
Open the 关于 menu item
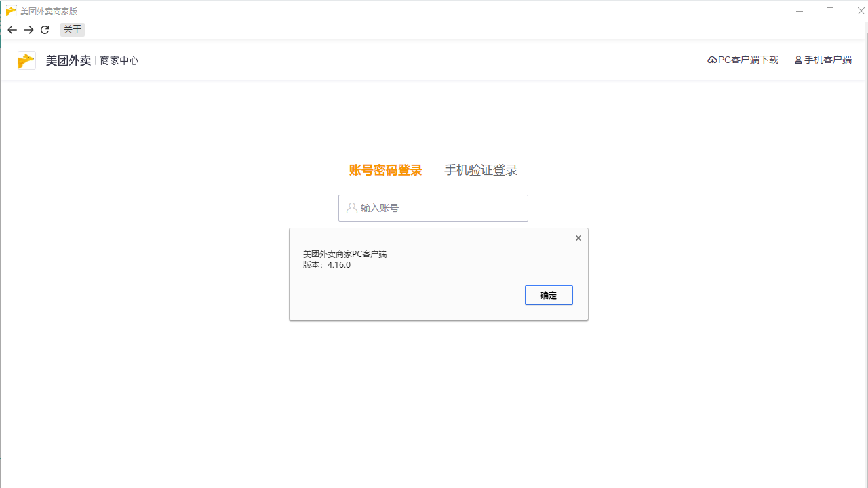[72, 30]
